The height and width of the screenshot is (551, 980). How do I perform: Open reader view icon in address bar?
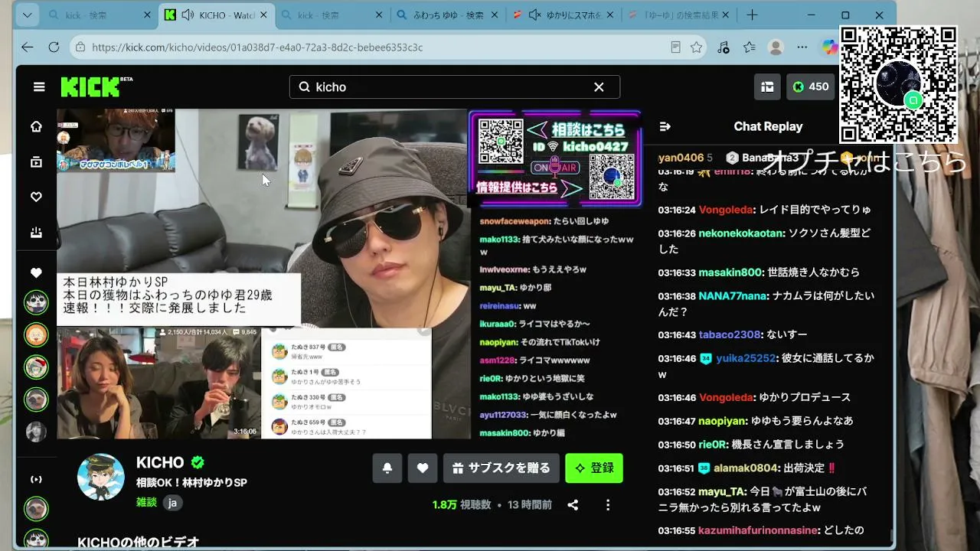pyautogui.click(x=675, y=47)
